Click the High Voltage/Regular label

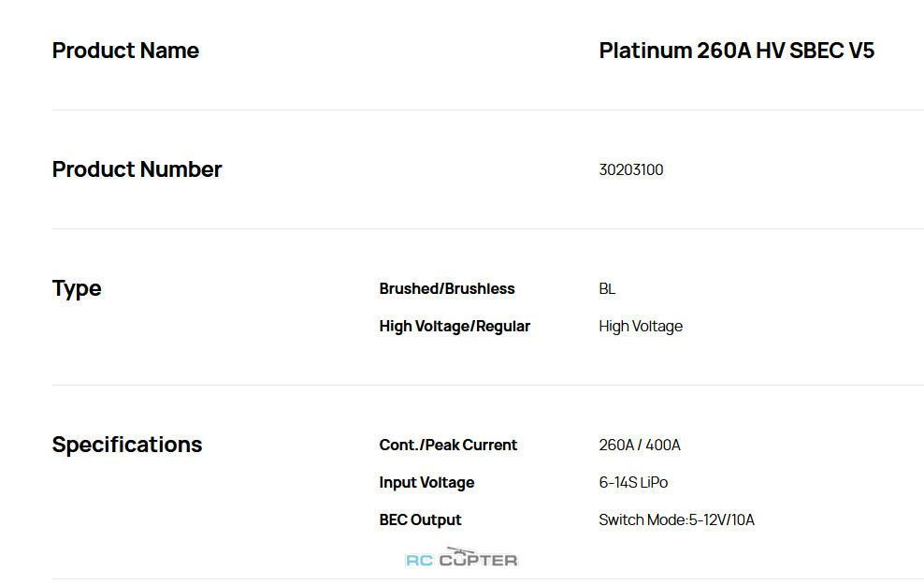coord(455,326)
